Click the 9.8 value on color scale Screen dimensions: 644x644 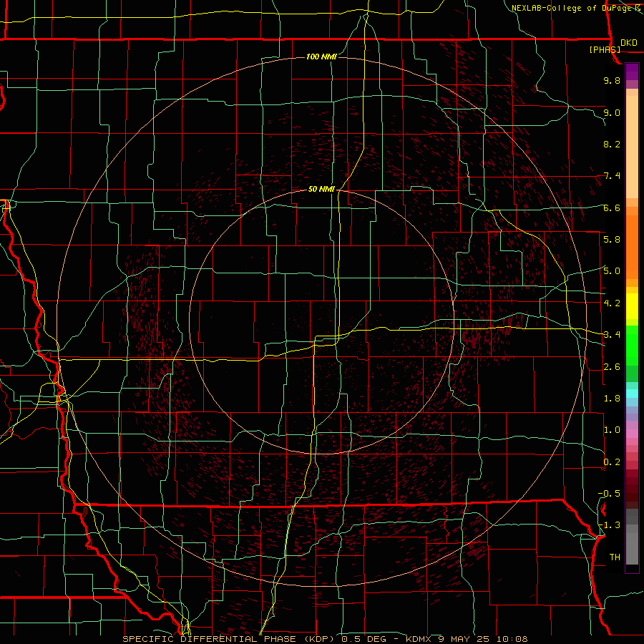coord(612,80)
